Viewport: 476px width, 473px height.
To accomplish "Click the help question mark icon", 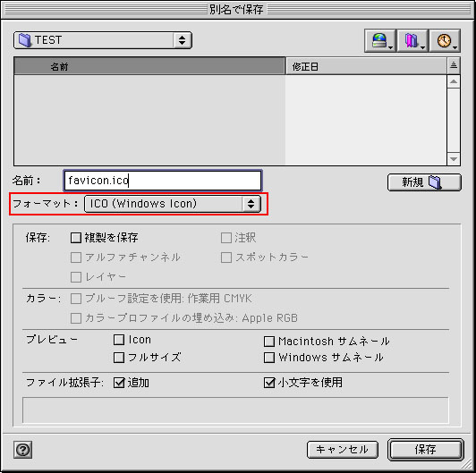I will 22,450.
